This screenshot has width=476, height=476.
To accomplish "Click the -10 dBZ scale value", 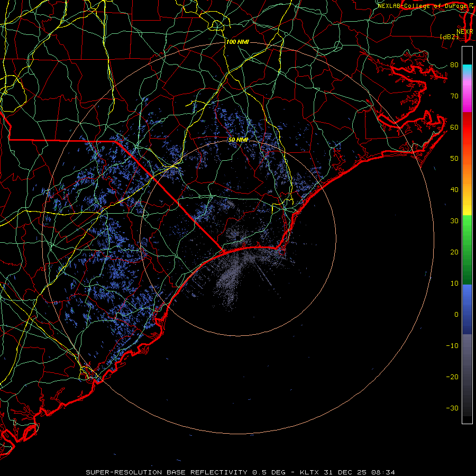I will (x=452, y=346).
